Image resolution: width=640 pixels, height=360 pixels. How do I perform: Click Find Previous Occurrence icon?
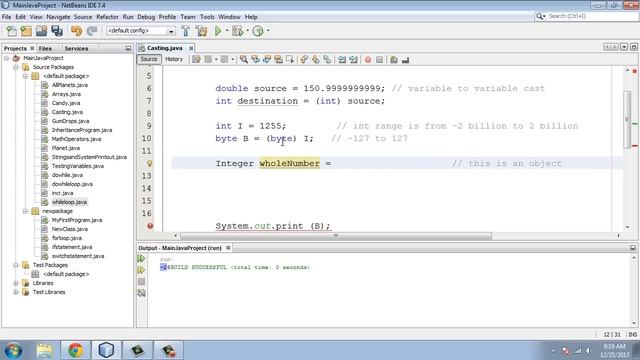point(255,60)
